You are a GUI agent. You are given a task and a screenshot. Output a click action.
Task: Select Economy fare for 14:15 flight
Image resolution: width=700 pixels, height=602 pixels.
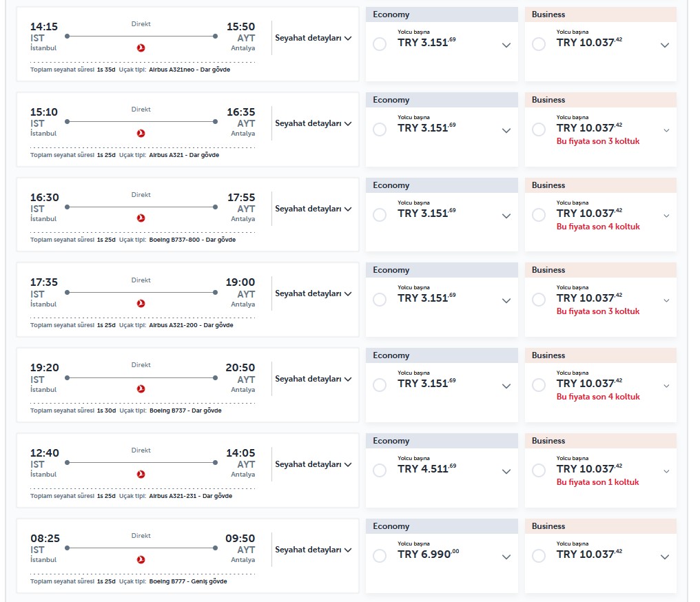pyautogui.click(x=380, y=44)
